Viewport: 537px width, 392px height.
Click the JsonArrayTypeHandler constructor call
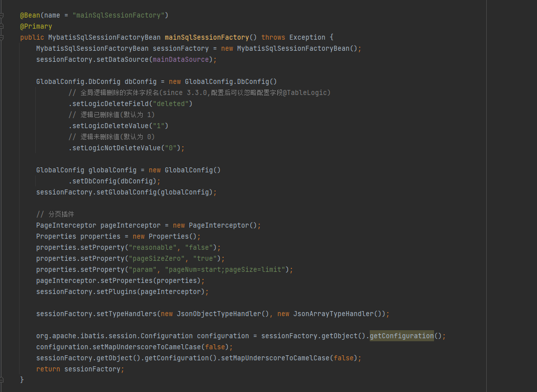click(333, 314)
